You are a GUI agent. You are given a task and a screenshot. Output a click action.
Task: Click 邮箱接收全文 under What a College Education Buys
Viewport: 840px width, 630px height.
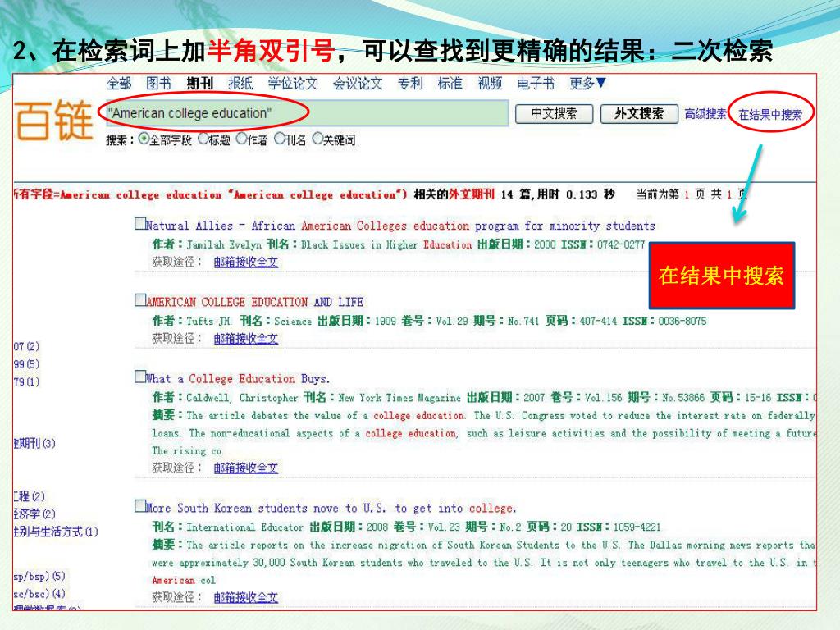[246, 468]
